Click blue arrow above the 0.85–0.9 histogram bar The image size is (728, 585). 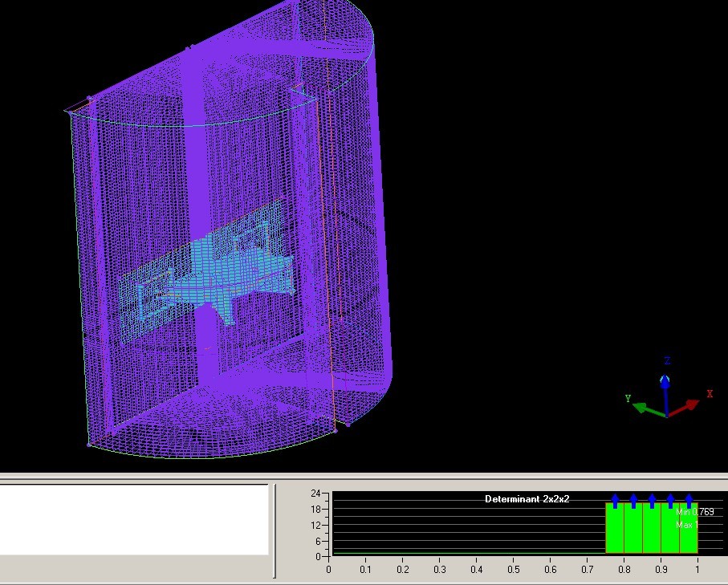[x=652, y=501]
